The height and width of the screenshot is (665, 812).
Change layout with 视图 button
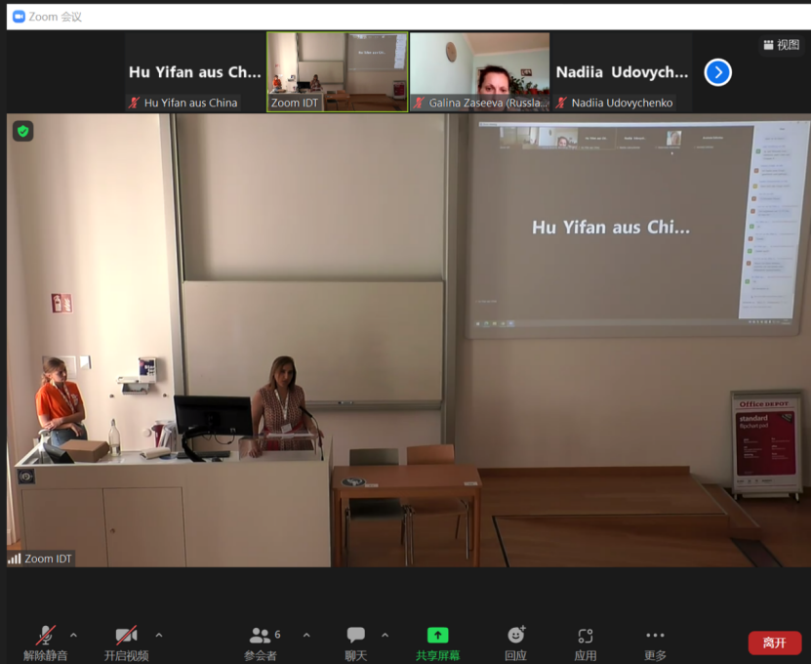[781, 45]
